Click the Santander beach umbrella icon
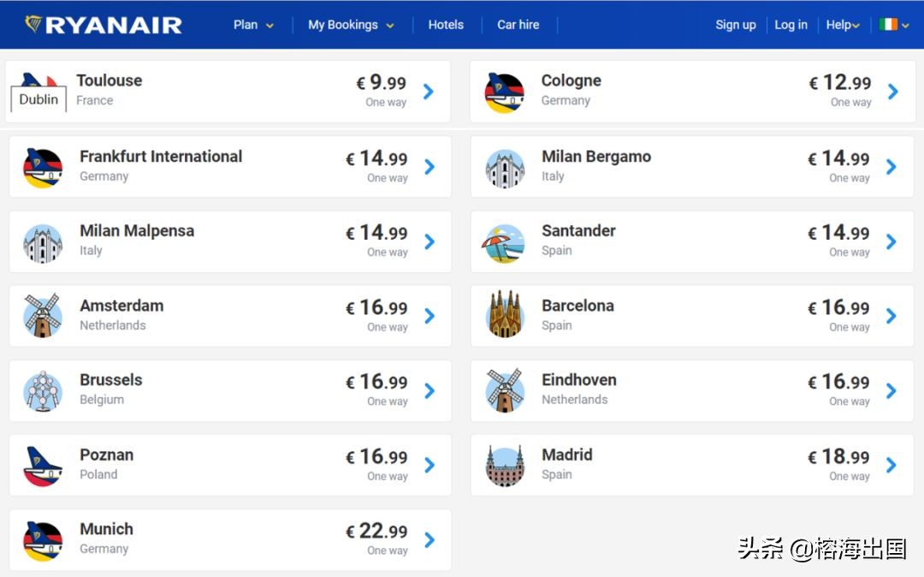Viewport: 924px width, 577px height. (x=503, y=243)
